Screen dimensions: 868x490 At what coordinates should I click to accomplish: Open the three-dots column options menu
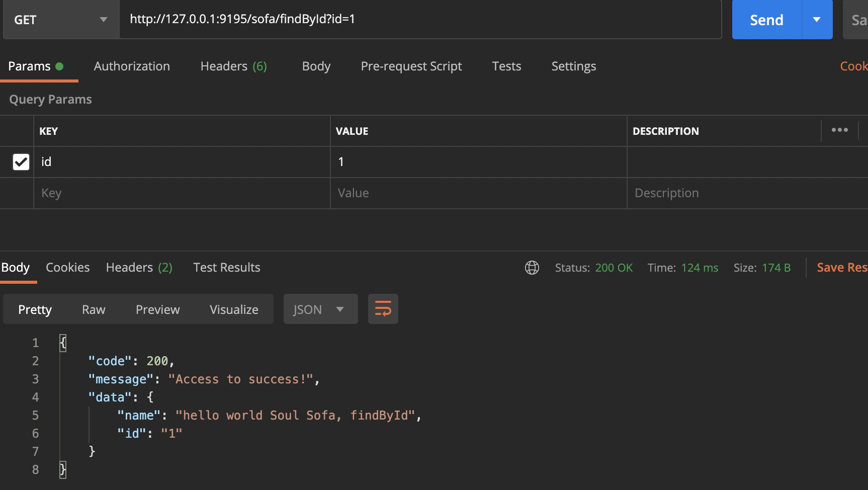pyautogui.click(x=839, y=130)
